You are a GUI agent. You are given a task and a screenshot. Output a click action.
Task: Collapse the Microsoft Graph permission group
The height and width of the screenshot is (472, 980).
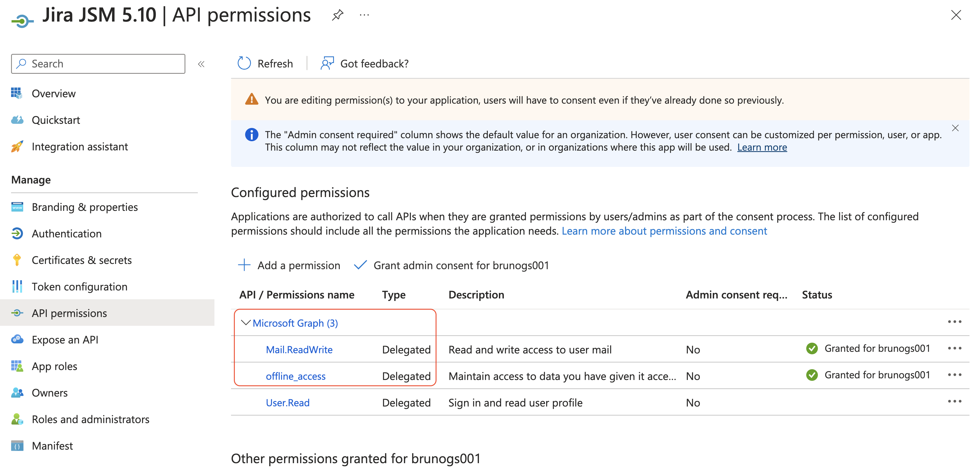tap(246, 323)
